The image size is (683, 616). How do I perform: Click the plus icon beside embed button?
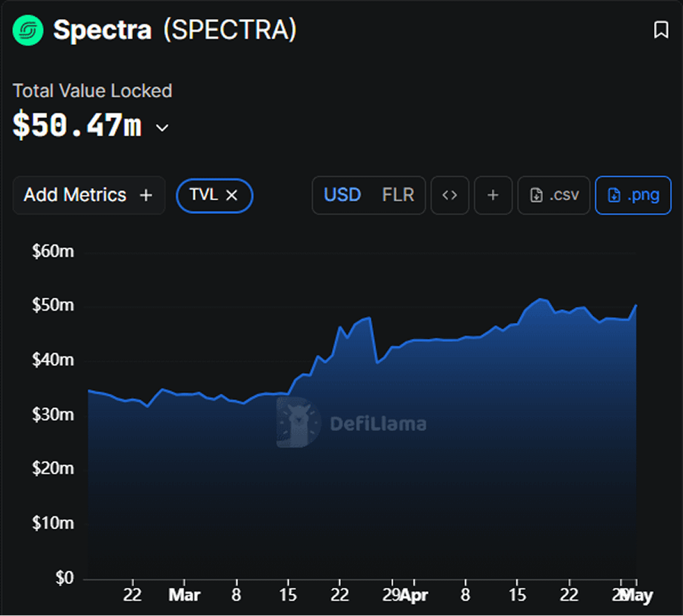pyautogui.click(x=493, y=195)
